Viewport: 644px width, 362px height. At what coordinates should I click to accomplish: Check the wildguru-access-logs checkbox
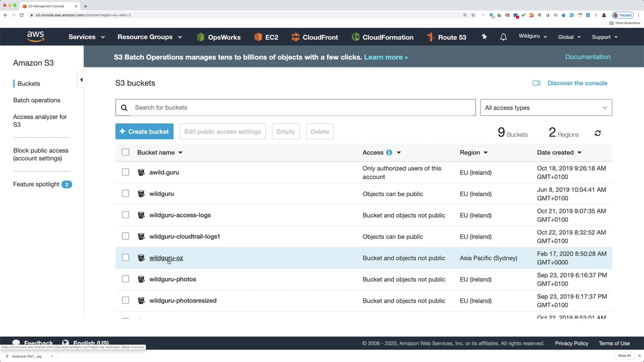pos(125,215)
